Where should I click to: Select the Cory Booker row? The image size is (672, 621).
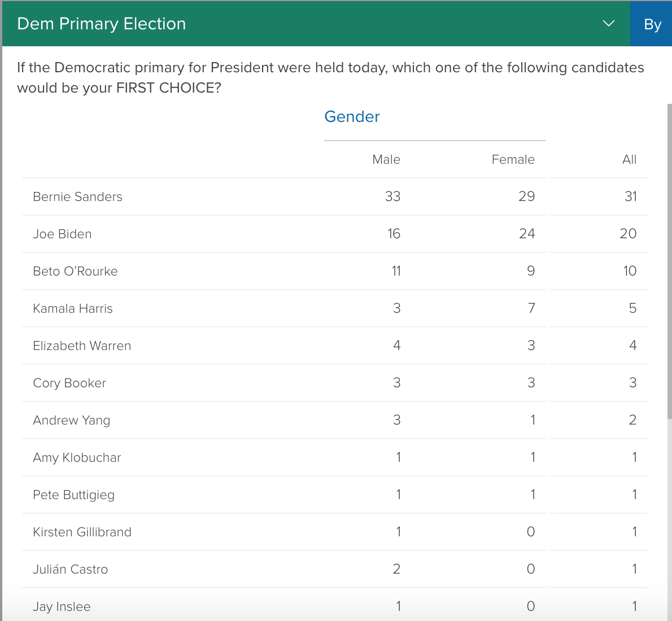[69, 383]
